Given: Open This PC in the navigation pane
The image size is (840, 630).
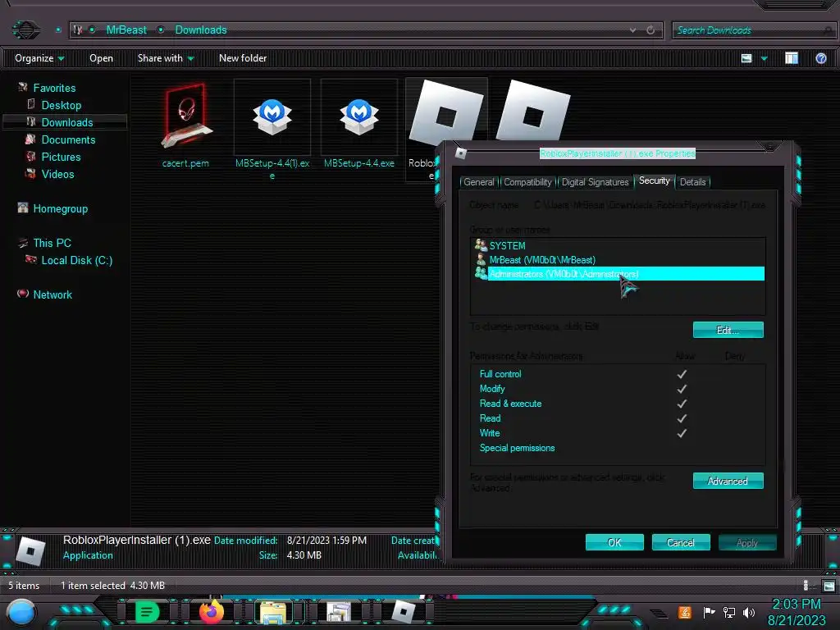Looking at the screenshot, I should tap(52, 243).
